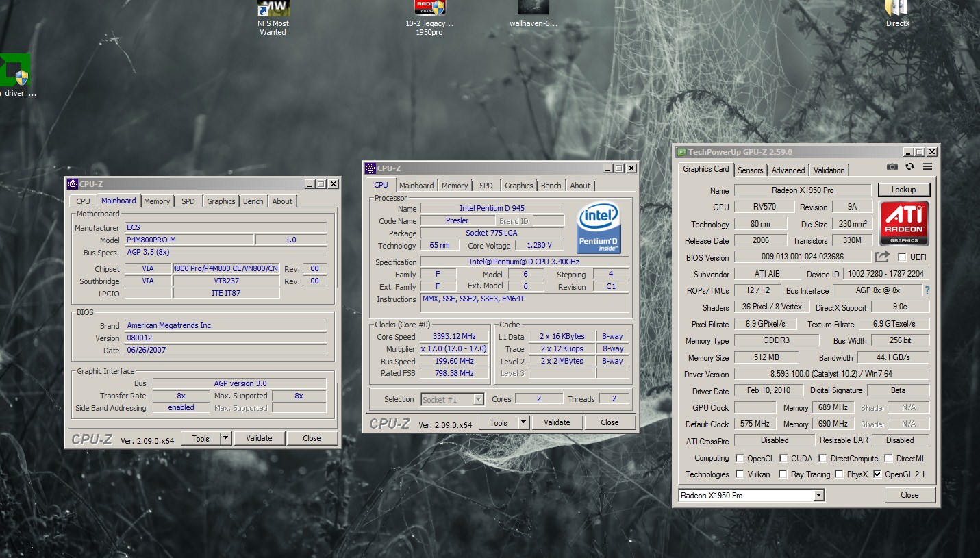Screen dimensions: 980x558
Task: Click the app icon in the CPU-Z CPU window title bar
Action: click(x=370, y=168)
